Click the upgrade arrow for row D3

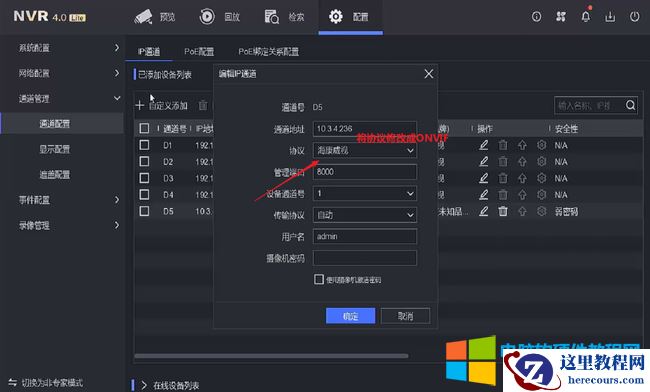[522, 178]
